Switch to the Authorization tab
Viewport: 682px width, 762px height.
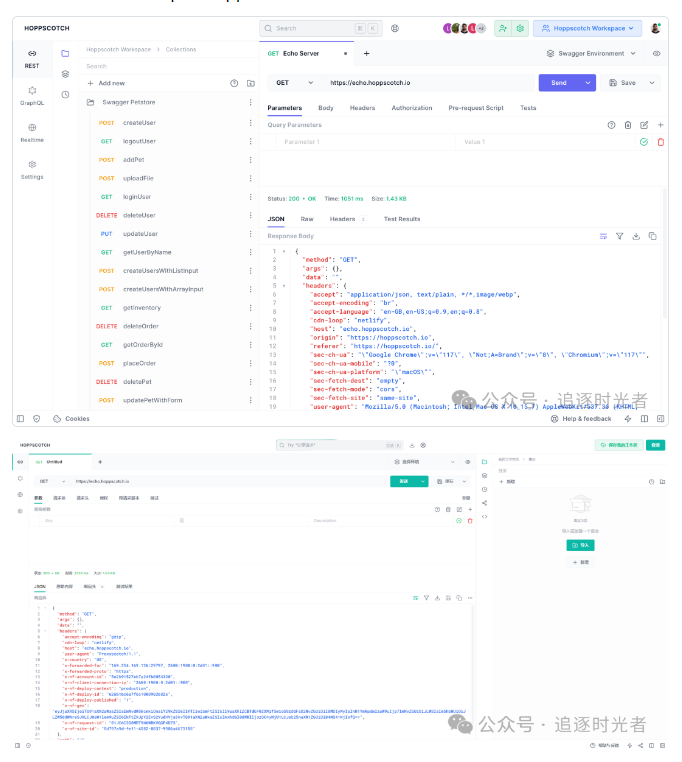coord(412,108)
